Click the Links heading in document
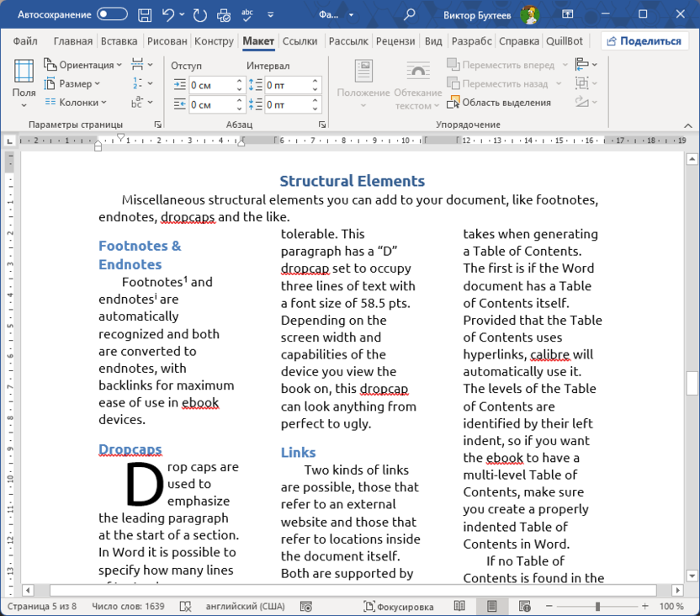 [299, 453]
